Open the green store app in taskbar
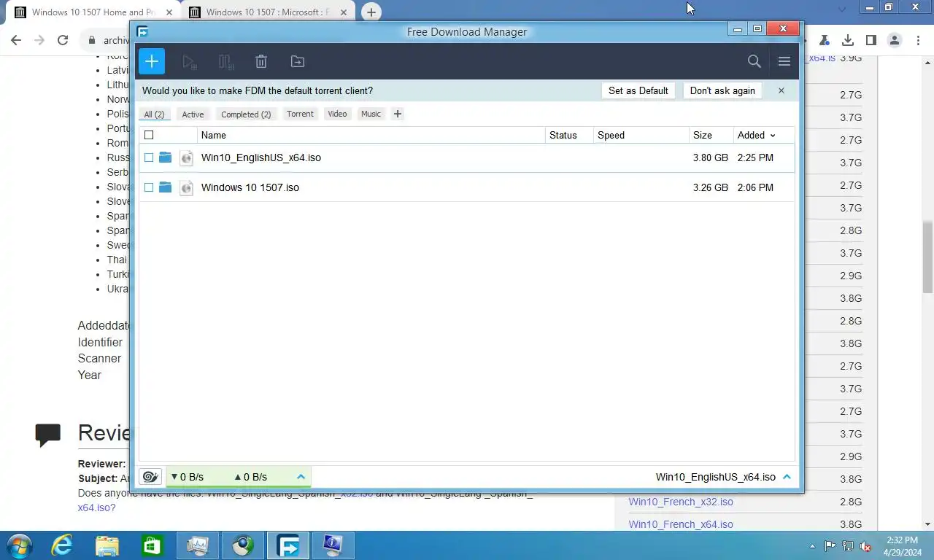 coord(152,545)
